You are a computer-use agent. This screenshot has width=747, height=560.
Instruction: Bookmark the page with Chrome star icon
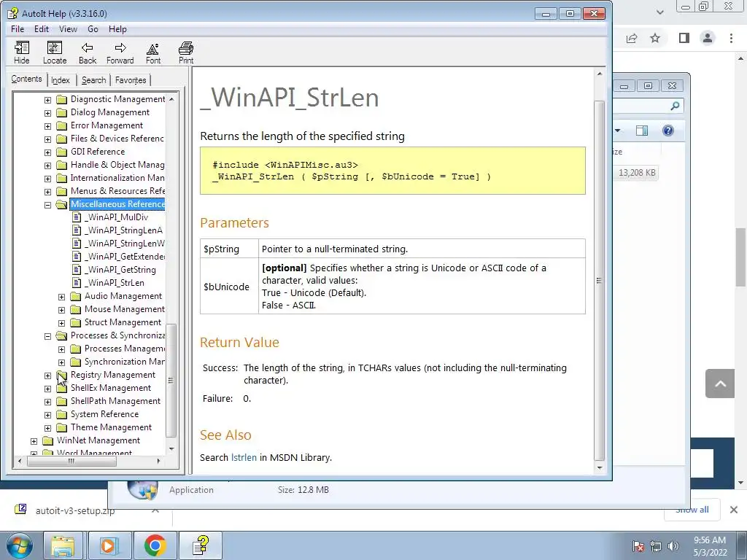point(655,38)
